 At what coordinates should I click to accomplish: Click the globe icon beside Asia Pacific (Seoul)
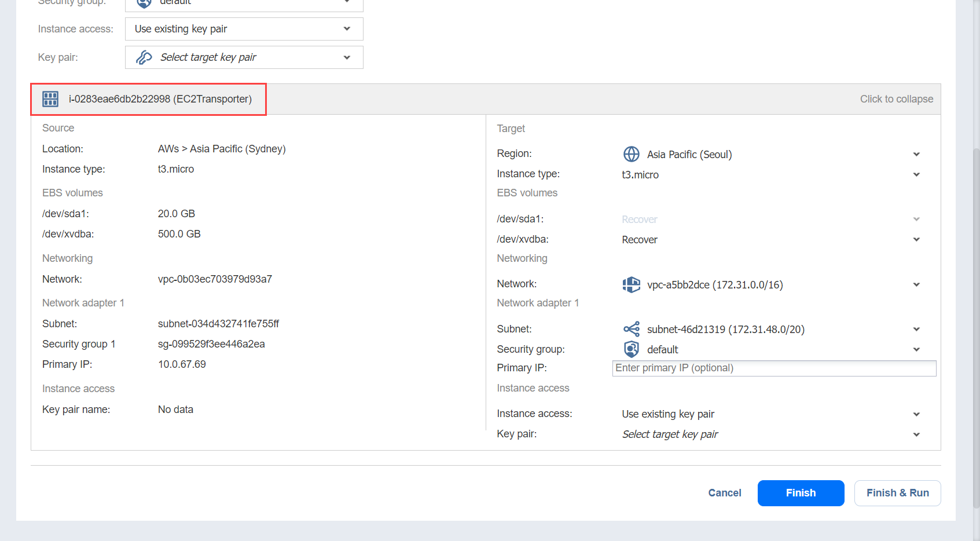[631, 154]
